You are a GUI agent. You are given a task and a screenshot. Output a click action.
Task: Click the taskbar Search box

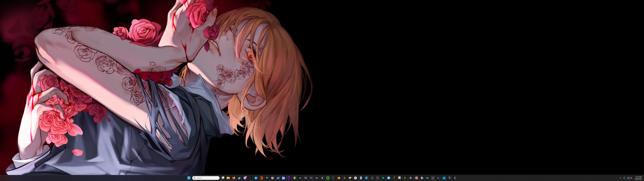click(x=206, y=178)
